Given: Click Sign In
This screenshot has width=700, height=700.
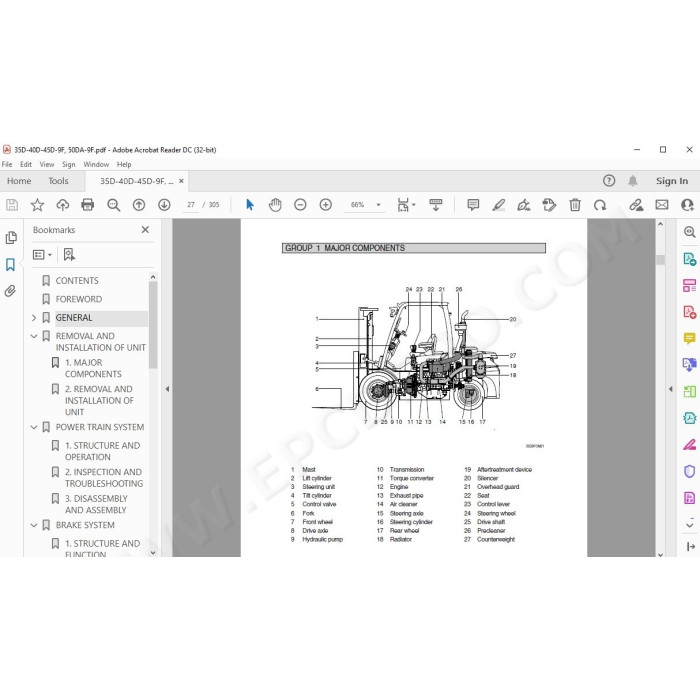Looking at the screenshot, I should (672, 181).
